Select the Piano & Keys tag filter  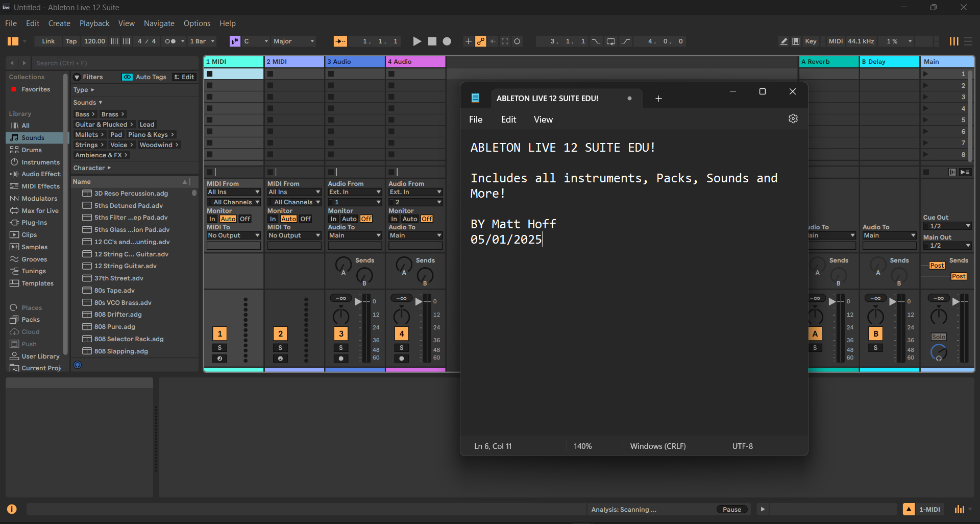tap(151, 135)
